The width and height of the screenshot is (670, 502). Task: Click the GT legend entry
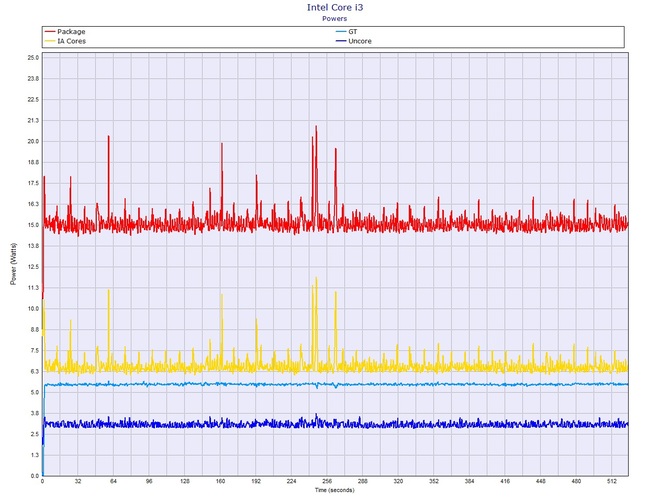point(347,32)
